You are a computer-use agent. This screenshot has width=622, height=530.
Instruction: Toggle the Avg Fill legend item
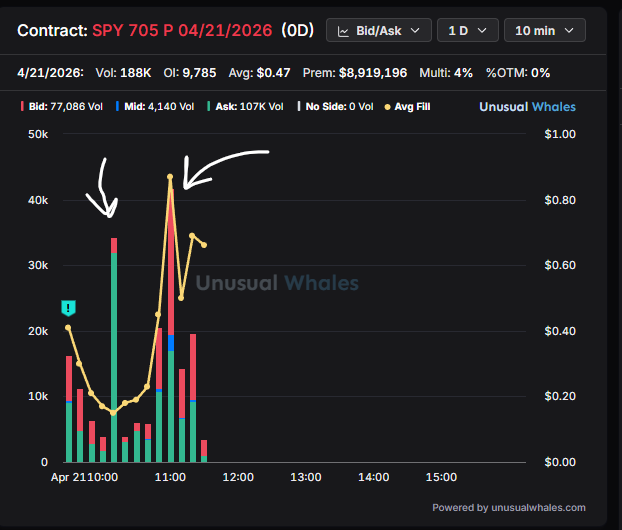click(x=407, y=106)
